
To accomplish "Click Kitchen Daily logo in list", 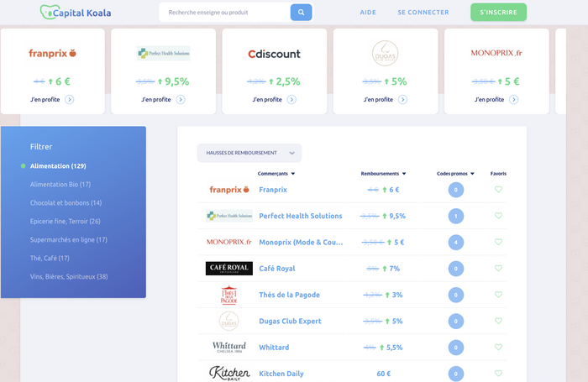I will (x=229, y=374).
